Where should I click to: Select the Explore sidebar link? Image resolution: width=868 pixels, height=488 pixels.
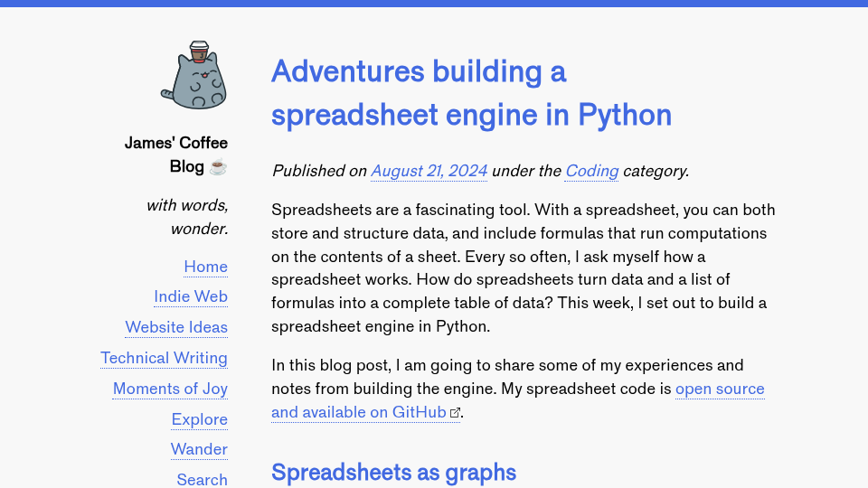(x=199, y=419)
